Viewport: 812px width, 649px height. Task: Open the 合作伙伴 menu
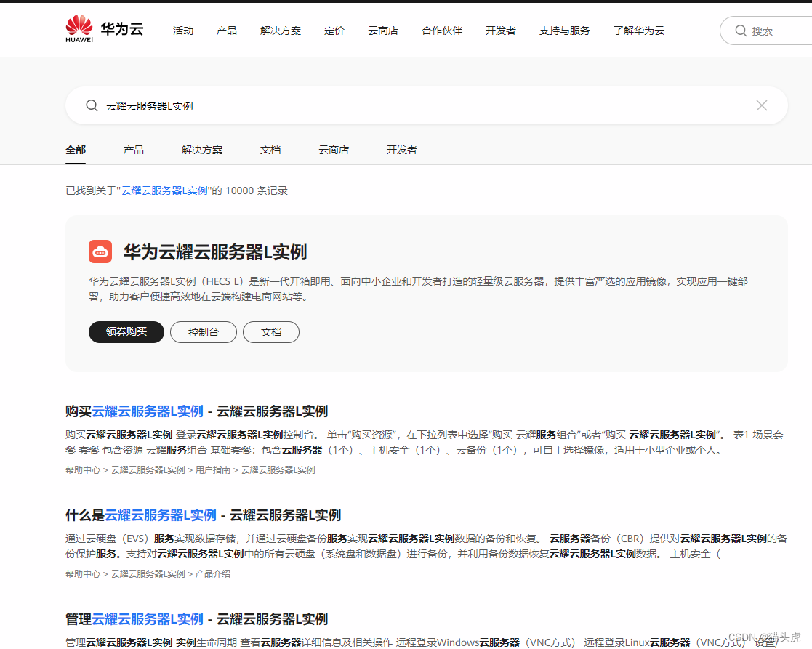point(442,31)
